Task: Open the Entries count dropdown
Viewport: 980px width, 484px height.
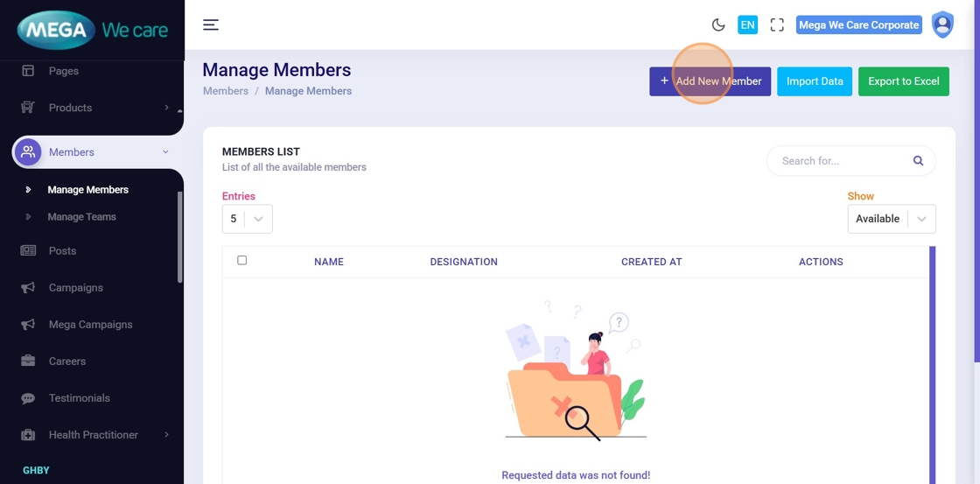Action: 248,219
